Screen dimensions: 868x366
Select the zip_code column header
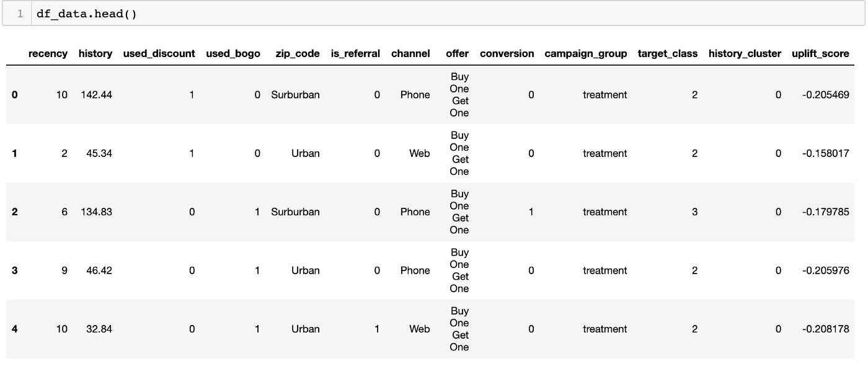(298, 53)
